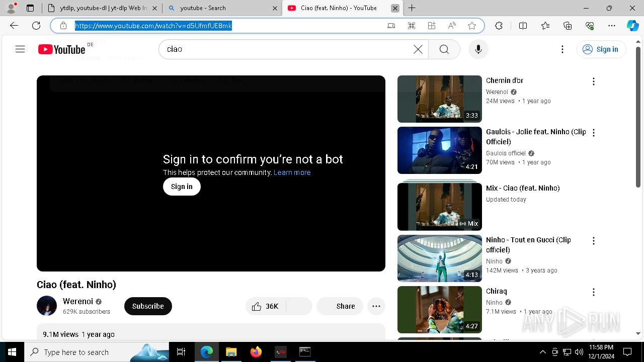Share the Ciao video
The height and width of the screenshot is (362, 644).
coord(340,306)
